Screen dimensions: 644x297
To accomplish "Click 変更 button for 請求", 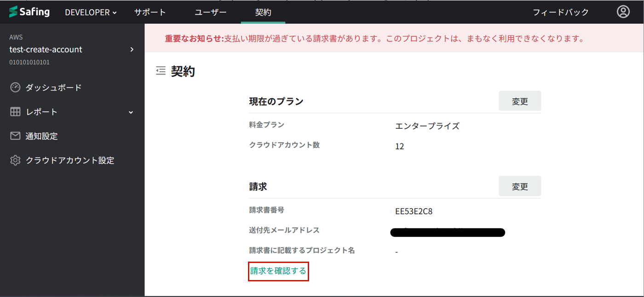I will click(x=520, y=186).
